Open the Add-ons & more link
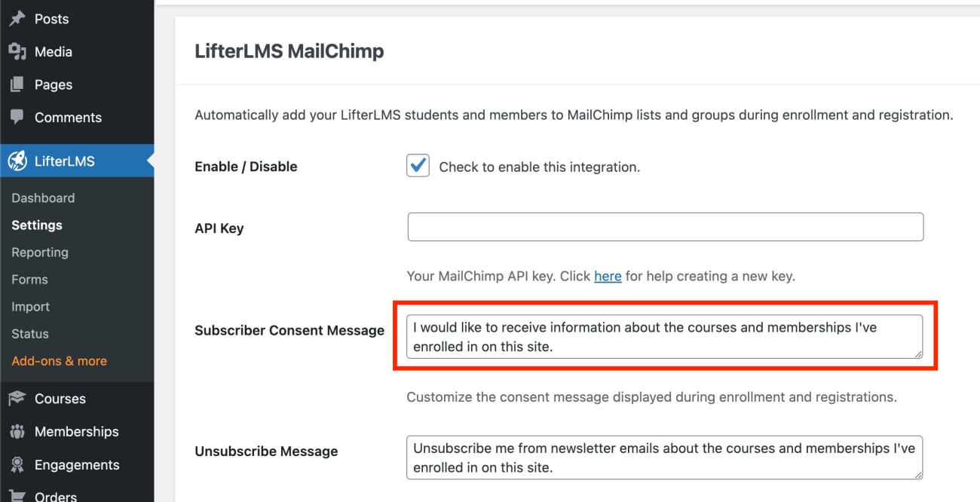Image resolution: width=980 pixels, height=502 pixels. (x=59, y=361)
